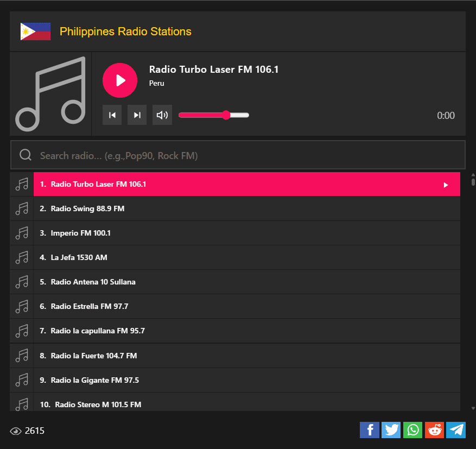
Task: Select Radio Swing 88.9 FM station
Action: [87, 208]
